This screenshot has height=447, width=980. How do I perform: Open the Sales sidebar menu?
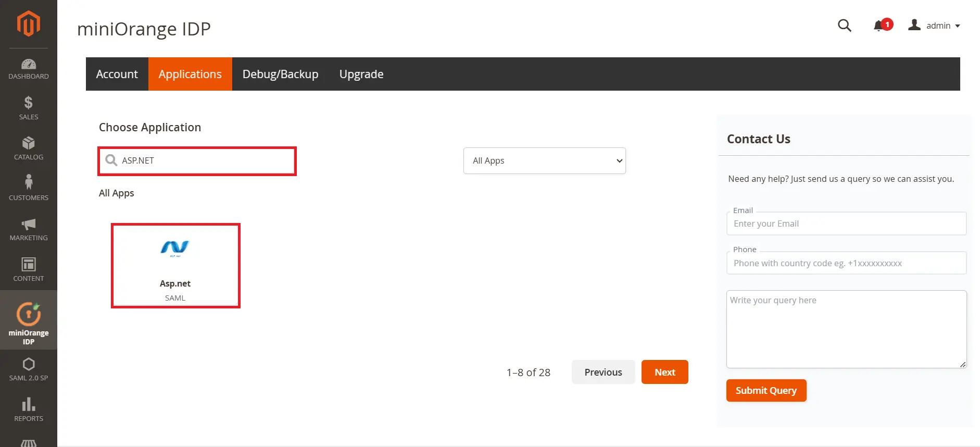[29, 108]
